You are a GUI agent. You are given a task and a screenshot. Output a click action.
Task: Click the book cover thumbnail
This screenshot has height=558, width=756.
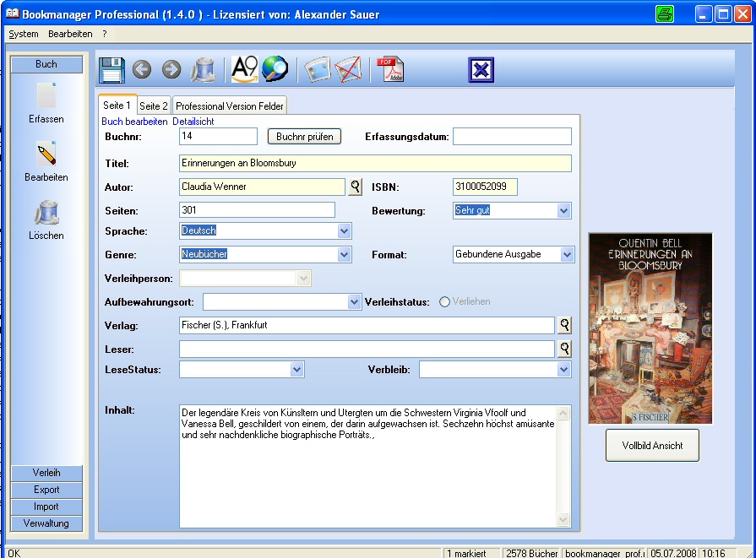click(x=650, y=328)
